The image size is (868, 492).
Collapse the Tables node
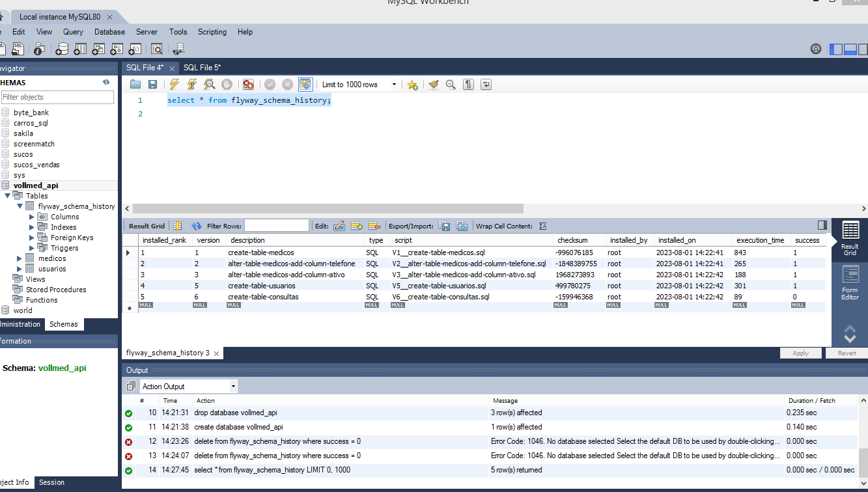pyautogui.click(x=8, y=196)
